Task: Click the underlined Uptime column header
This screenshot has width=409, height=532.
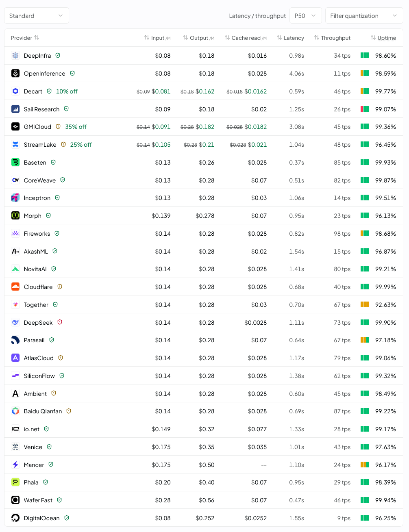Action: pyautogui.click(x=387, y=38)
